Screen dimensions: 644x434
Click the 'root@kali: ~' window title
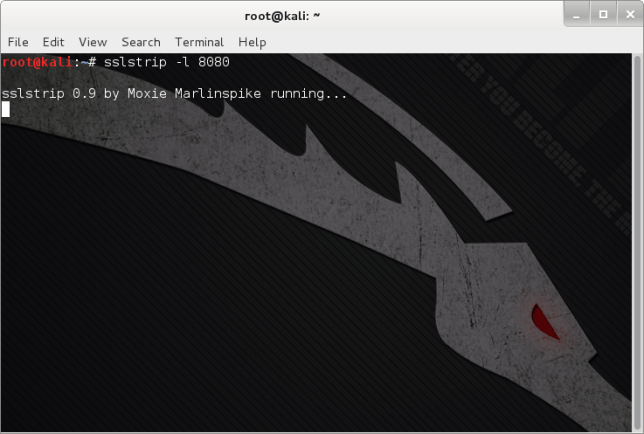(282, 16)
